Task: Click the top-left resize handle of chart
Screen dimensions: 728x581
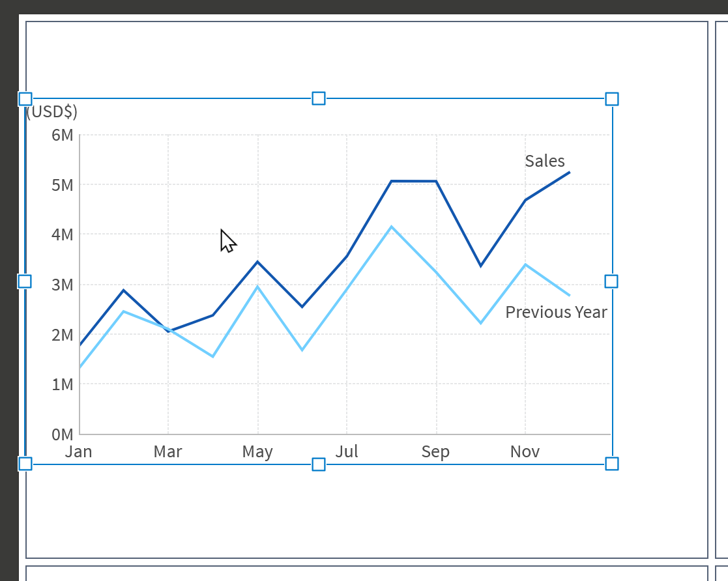Action: coord(25,99)
